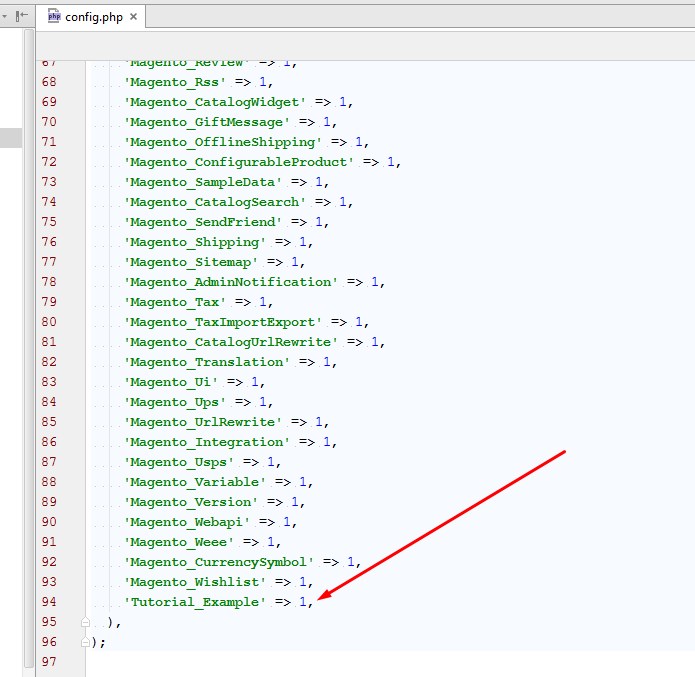Click 'Magento_CurrencySymbol' on line 92
The width and height of the screenshot is (695, 677).
click(x=219, y=561)
